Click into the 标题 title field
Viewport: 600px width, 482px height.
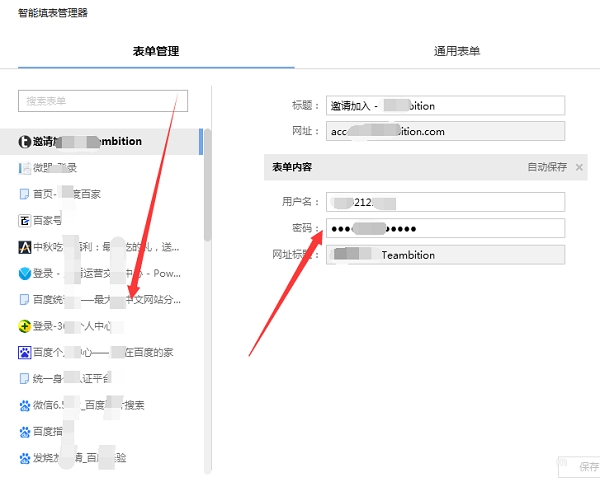445,105
